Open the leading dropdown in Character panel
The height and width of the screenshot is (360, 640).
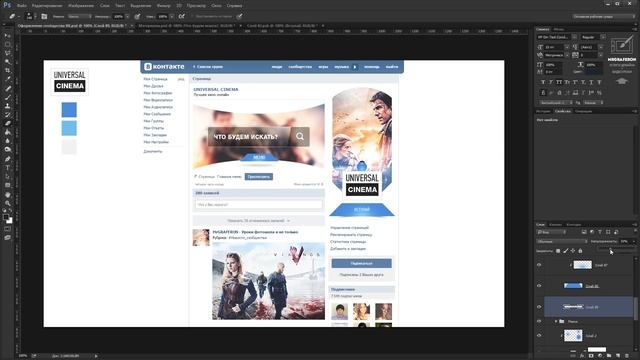click(x=600, y=47)
